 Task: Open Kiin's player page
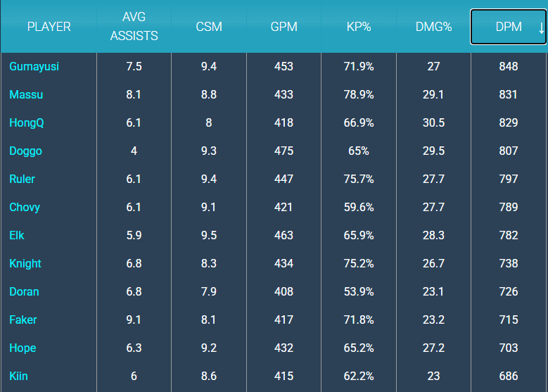19,376
